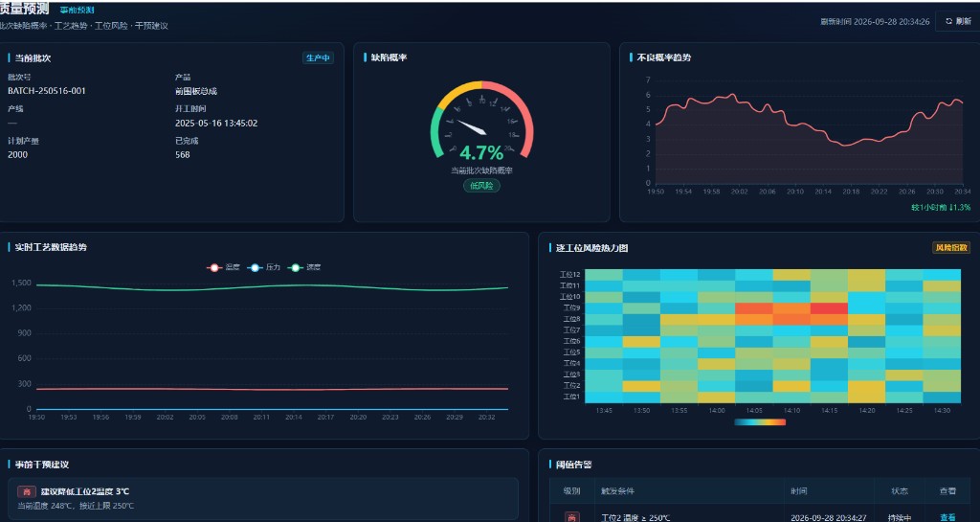Toggle the 温度 series in chart legend
The image size is (980, 522).
pyautogui.click(x=223, y=267)
